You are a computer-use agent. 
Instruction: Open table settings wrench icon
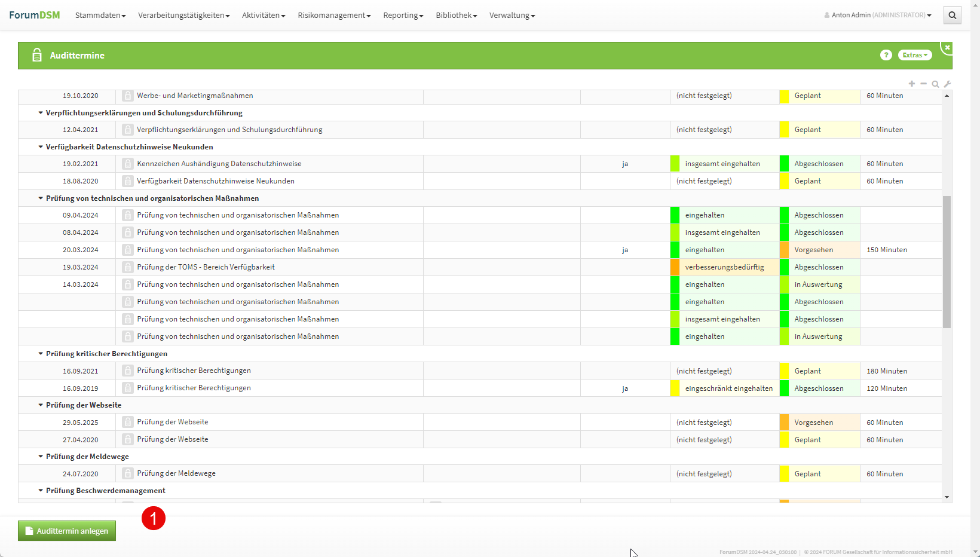click(947, 84)
